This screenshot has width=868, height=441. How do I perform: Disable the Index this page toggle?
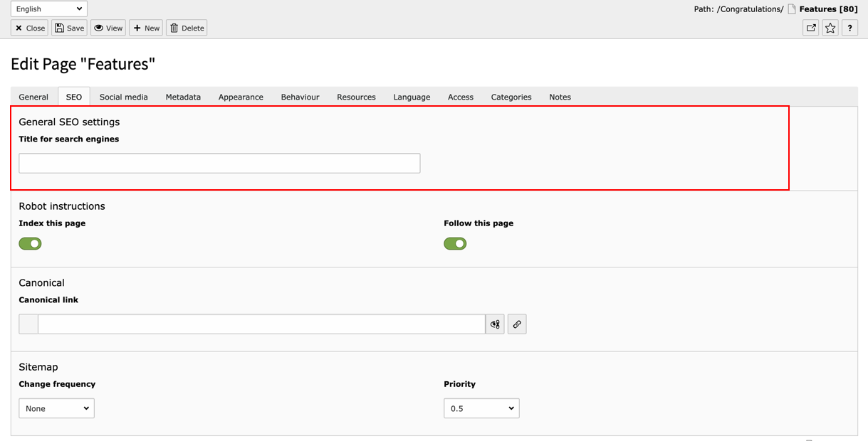[x=30, y=243]
